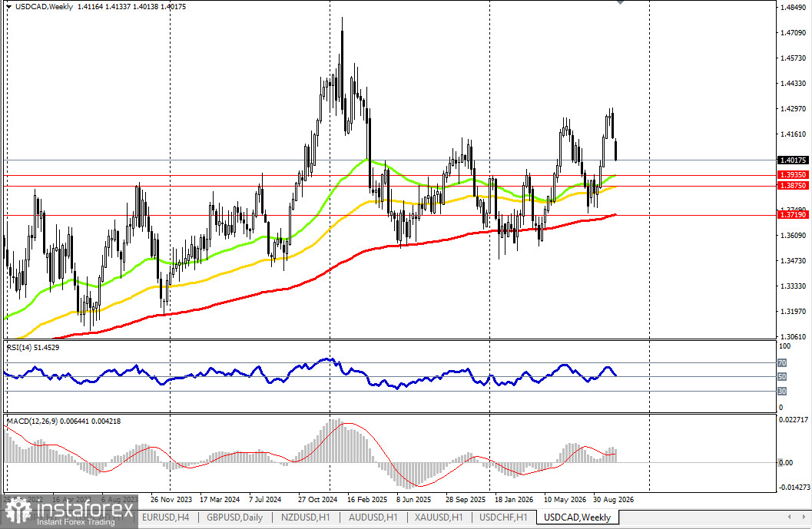
Task: Click the 28 Sep 2025 date label
Action: (465, 500)
